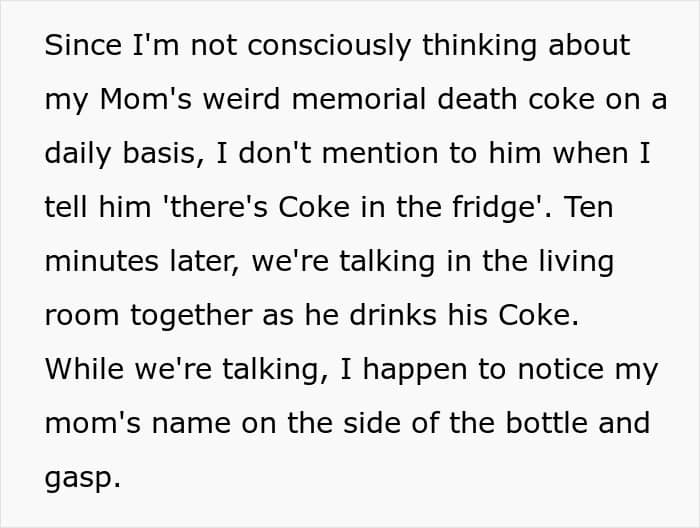Screen dimensions: 700x528
Task: Click the final word 'gasp'
Action: (x=79, y=479)
